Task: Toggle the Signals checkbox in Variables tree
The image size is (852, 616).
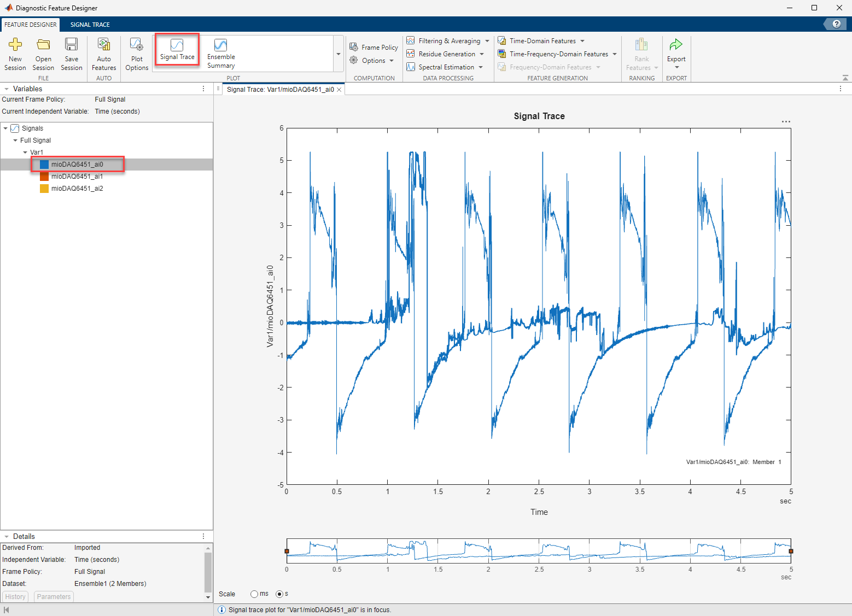Action: point(15,128)
